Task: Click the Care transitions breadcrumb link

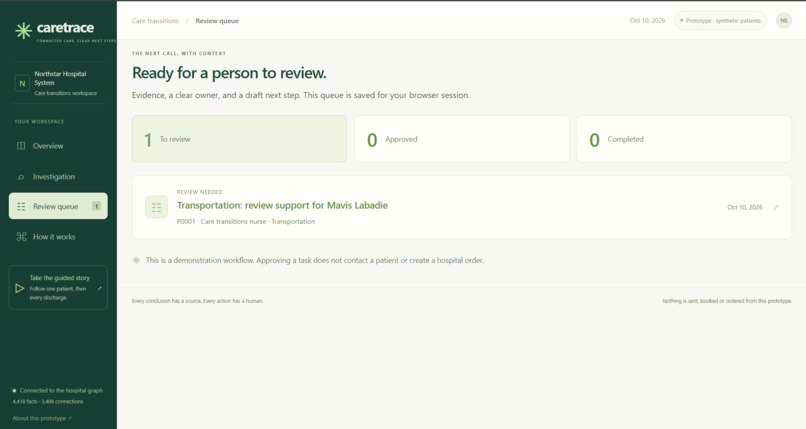Action: pyautogui.click(x=155, y=21)
